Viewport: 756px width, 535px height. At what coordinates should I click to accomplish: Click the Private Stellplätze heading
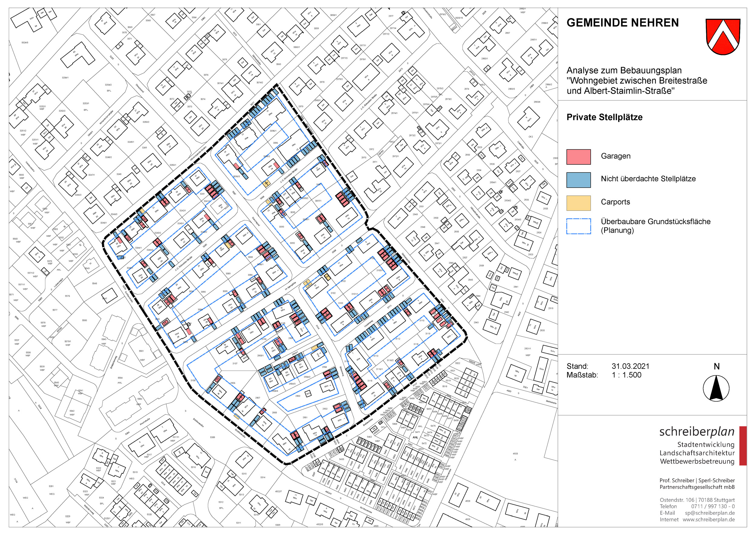(604, 117)
